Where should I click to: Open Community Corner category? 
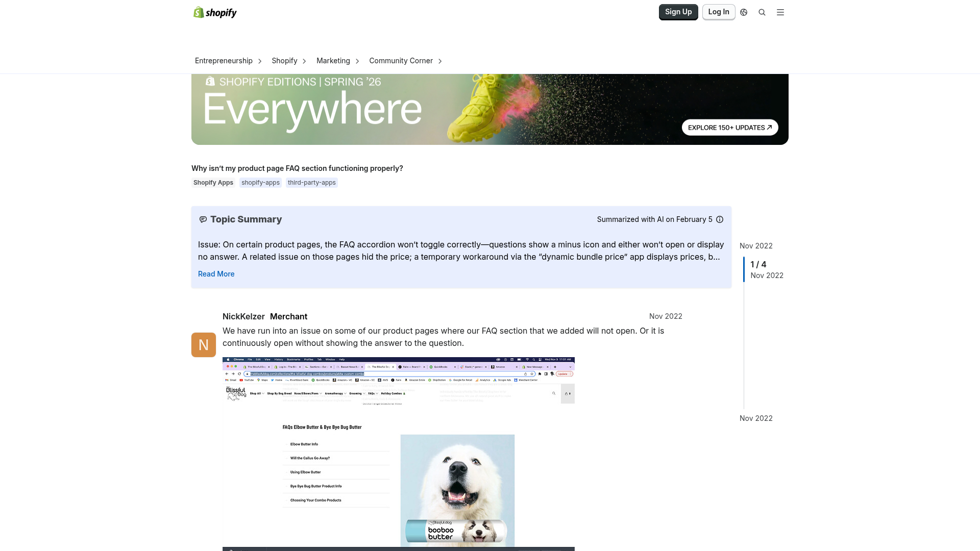click(401, 61)
